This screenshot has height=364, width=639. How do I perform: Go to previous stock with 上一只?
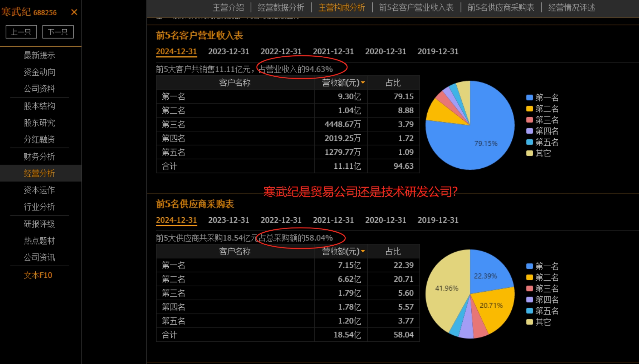pos(21,32)
